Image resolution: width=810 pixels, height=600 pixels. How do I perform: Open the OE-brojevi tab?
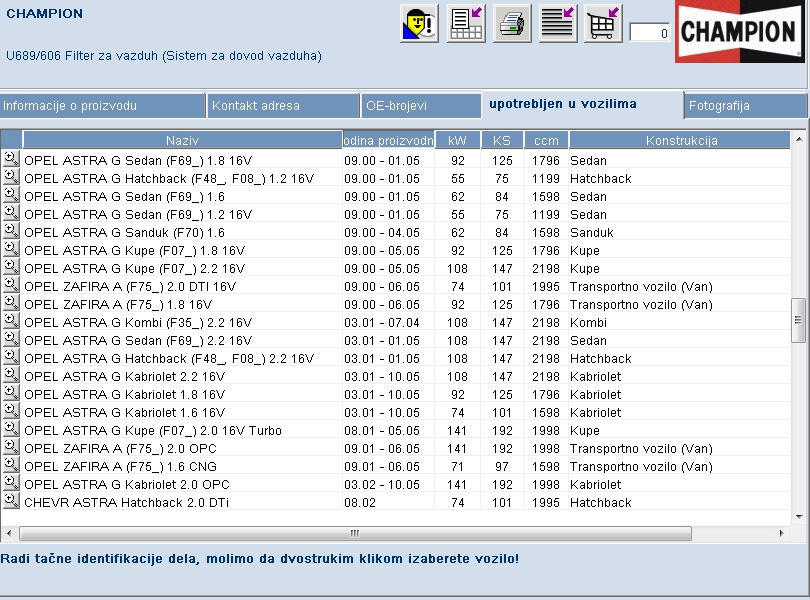(420, 106)
